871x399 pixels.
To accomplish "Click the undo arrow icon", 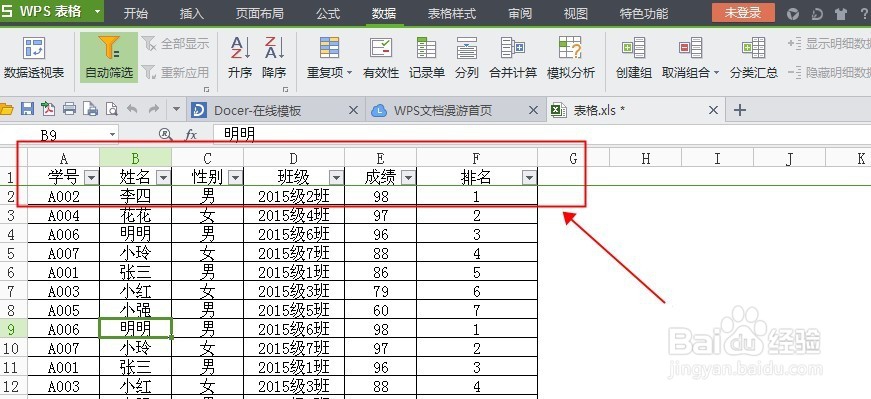I will (132, 109).
